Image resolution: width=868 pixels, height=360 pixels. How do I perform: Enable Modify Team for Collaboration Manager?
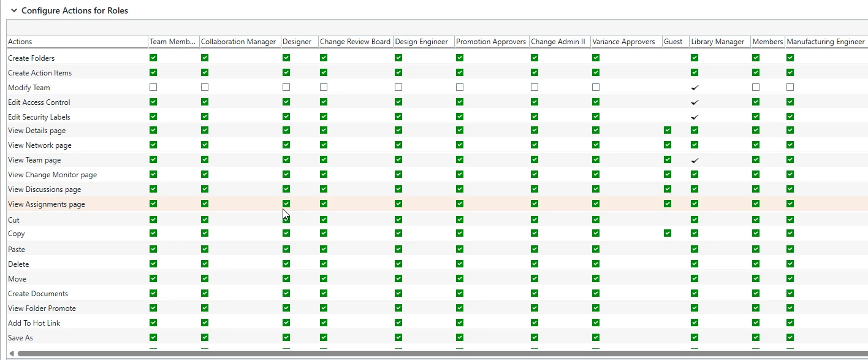[205, 87]
